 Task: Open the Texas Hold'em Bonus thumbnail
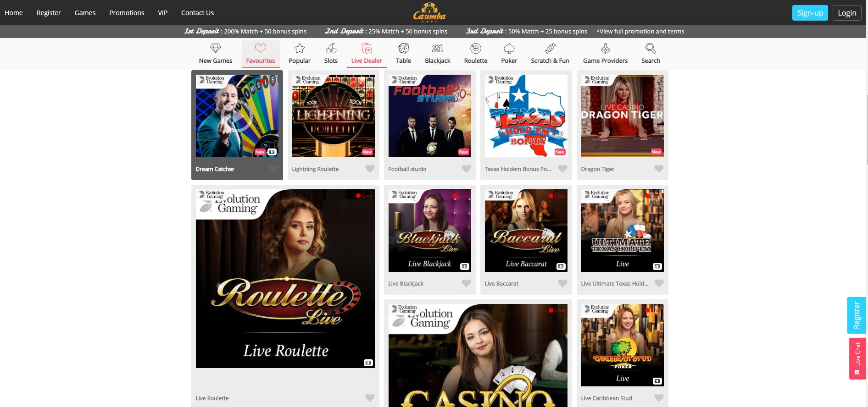coord(526,116)
